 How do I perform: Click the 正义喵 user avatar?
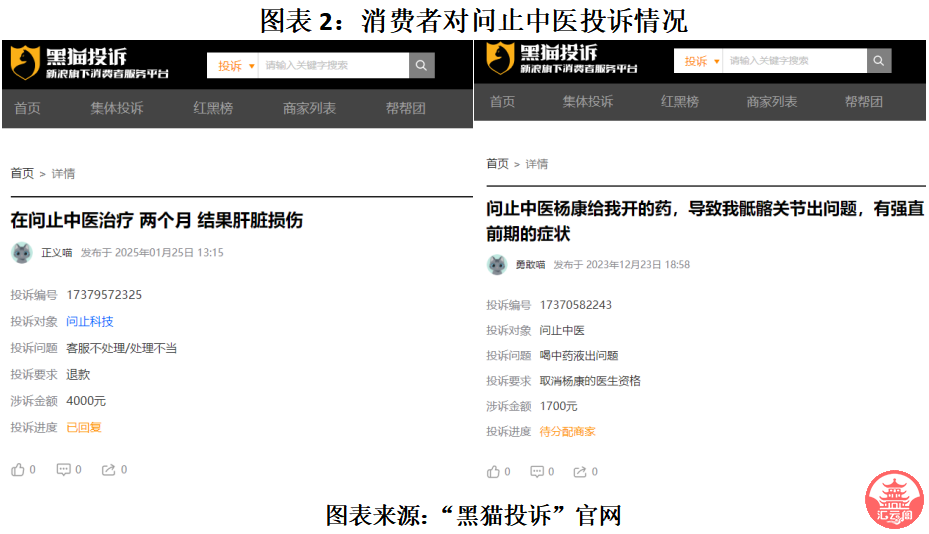[22, 253]
